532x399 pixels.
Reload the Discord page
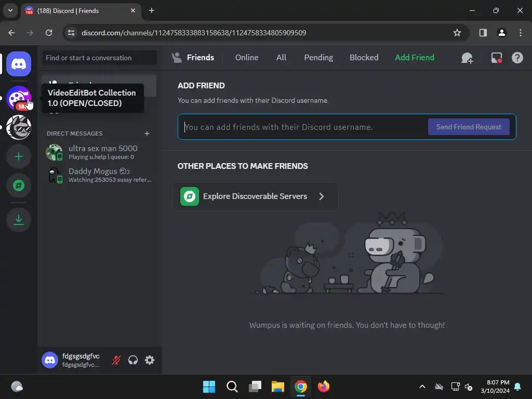pos(49,33)
